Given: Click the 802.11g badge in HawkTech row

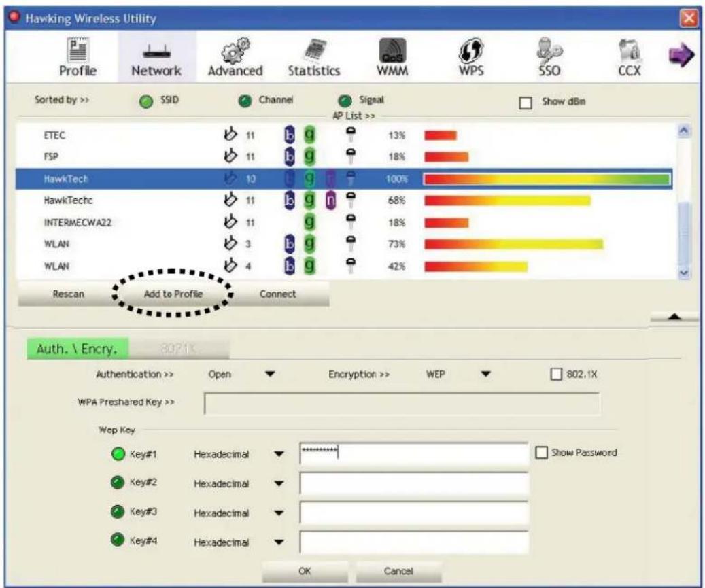Looking at the screenshot, I should [309, 179].
